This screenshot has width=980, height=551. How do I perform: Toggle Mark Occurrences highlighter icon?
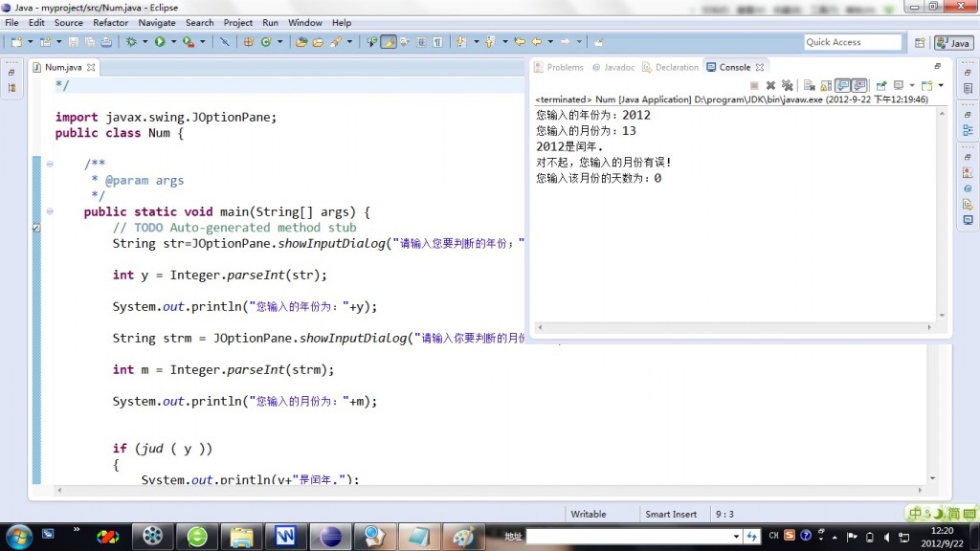pos(389,42)
